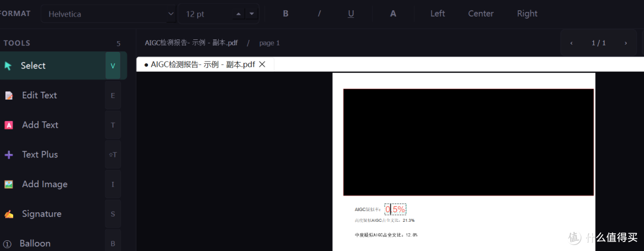Align text Left
This screenshot has height=251, width=644.
coord(438,14)
